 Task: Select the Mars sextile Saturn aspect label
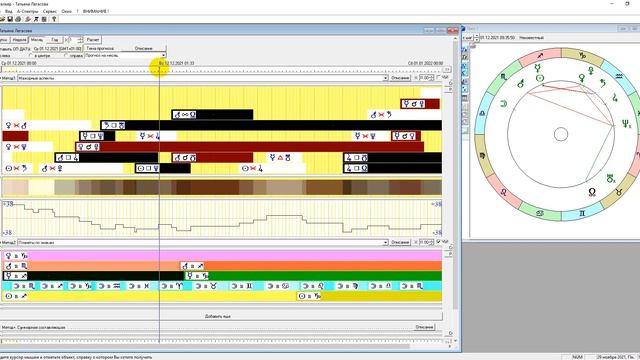[381, 115]
